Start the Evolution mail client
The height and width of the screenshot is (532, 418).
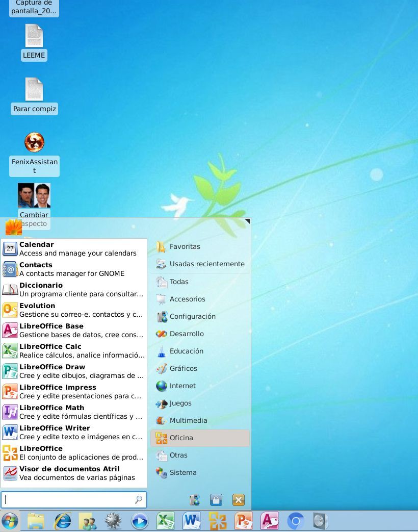point(74,310)
